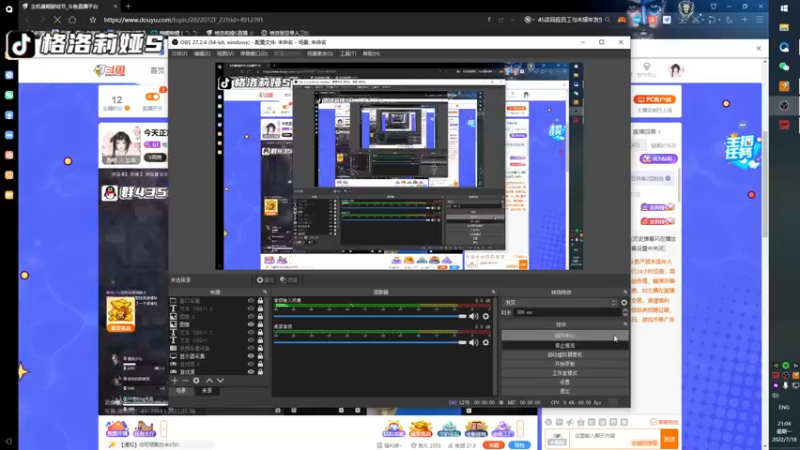Open OBS 设置 button
The height and width of the screenshot is (450, 800).
pos(565,382)
